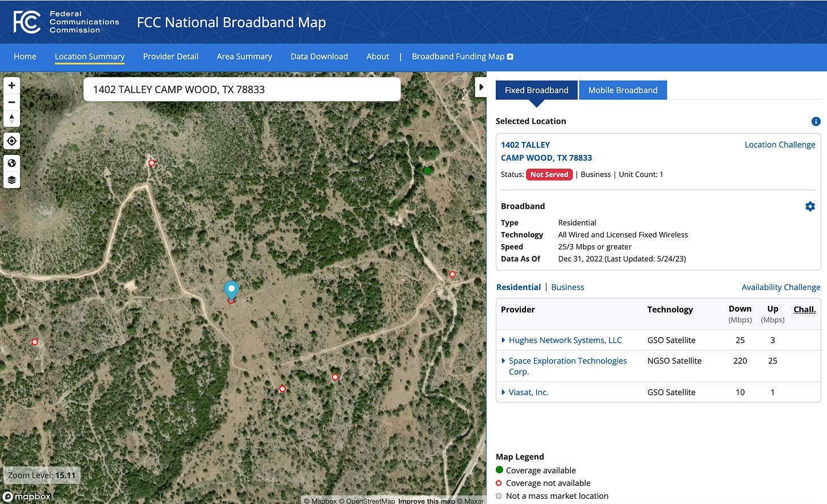Expand Viasat, Inc. provider row
This screenshot has height=504, width=827.
(x=503, y=392)
